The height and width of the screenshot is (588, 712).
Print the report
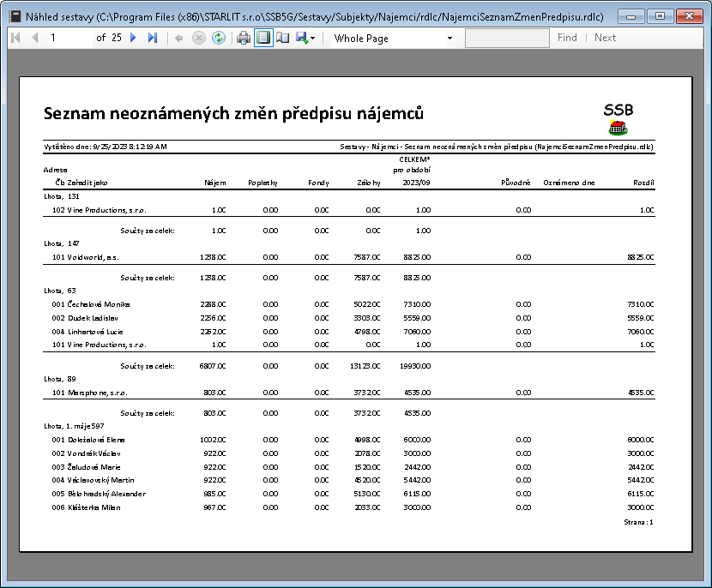click(244, 38)
